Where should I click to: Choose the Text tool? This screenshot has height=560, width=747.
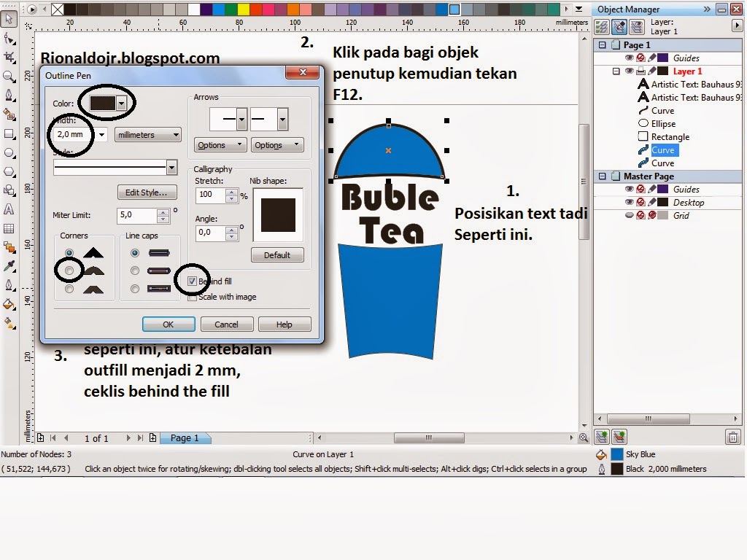point(9,209)
